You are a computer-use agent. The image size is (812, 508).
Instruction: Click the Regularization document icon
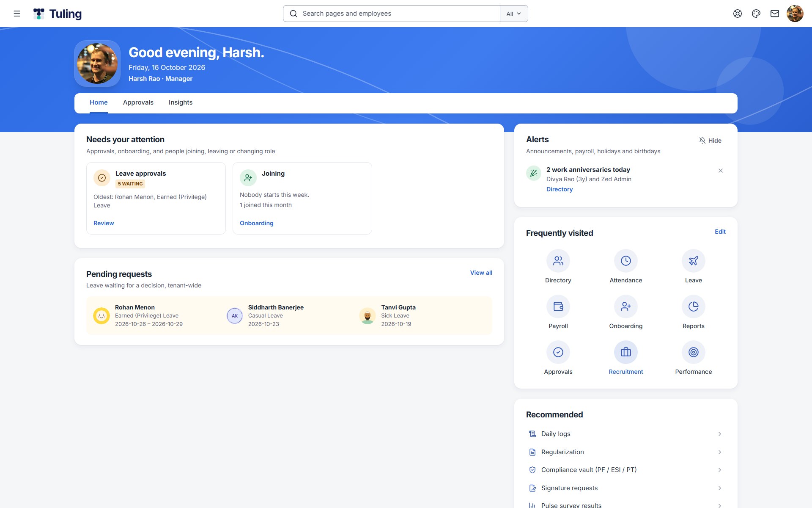pos(532,452)
